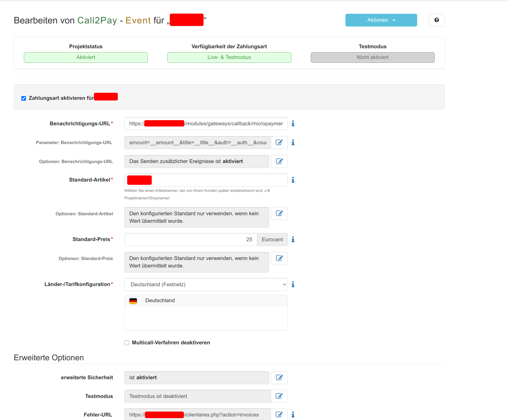Show info for Länder-/Tarifkonfiguration
Screen dimensions: 508x420
(x=293, y=285)
